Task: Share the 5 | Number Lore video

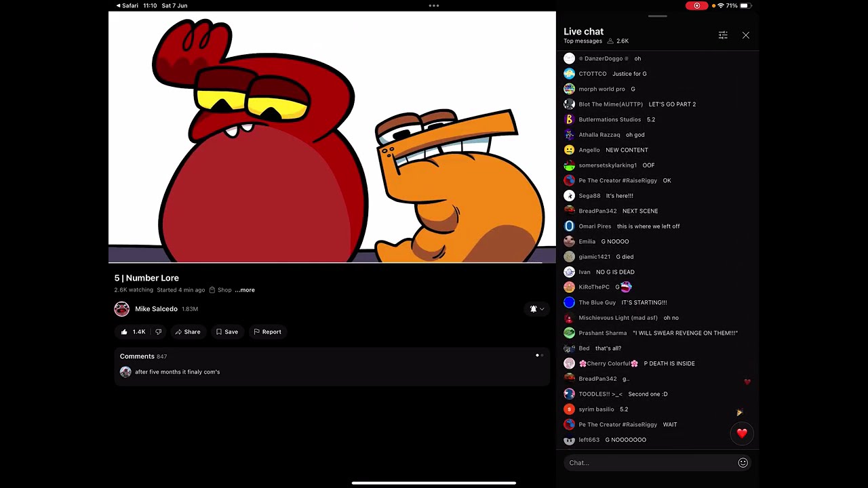Action: click(188, 332)
